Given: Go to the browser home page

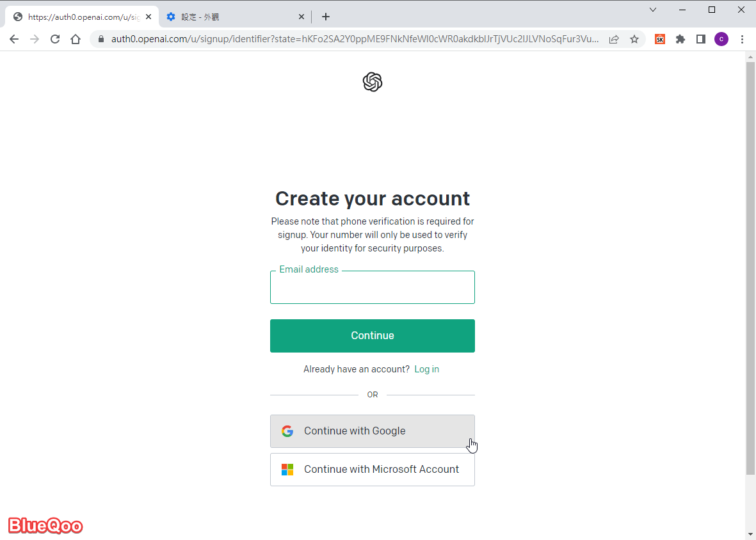Looking at the screenshot, I should tap(76, 39).
